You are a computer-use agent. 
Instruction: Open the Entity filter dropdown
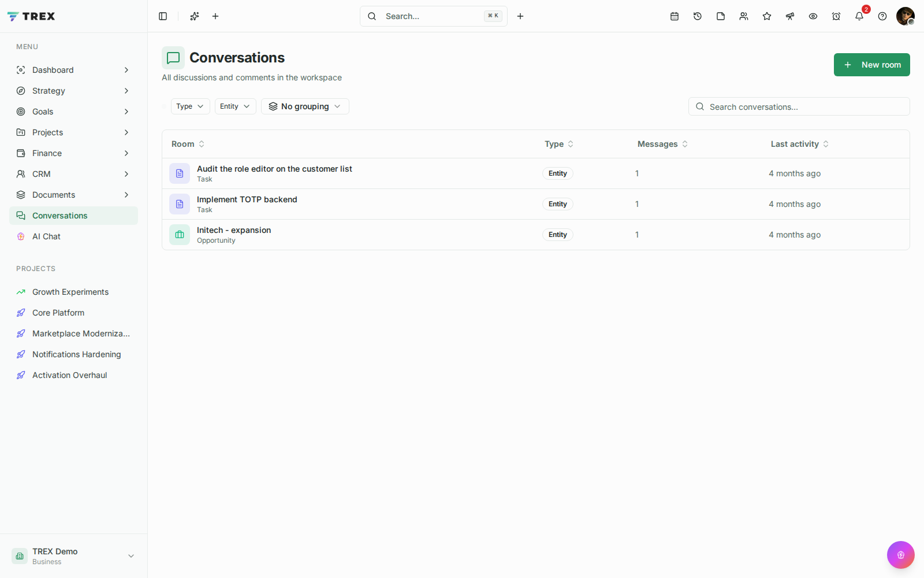[236, 106]
